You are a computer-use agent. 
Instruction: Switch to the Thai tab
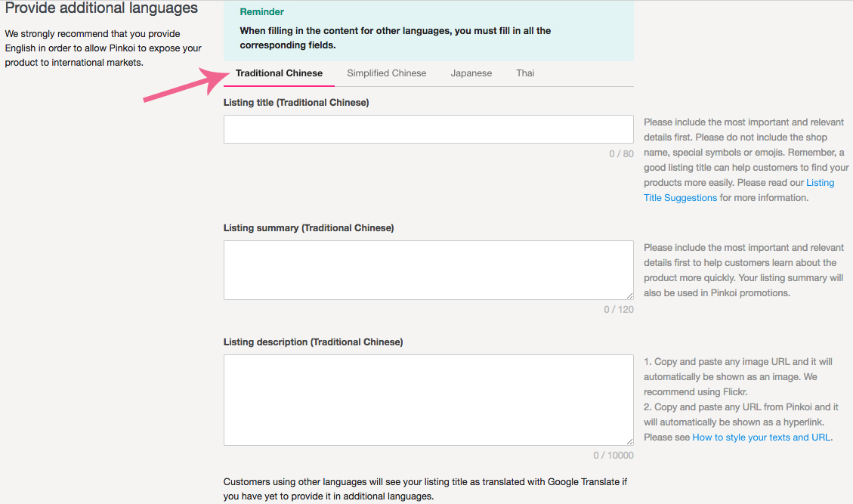click(x=525, y=73)
